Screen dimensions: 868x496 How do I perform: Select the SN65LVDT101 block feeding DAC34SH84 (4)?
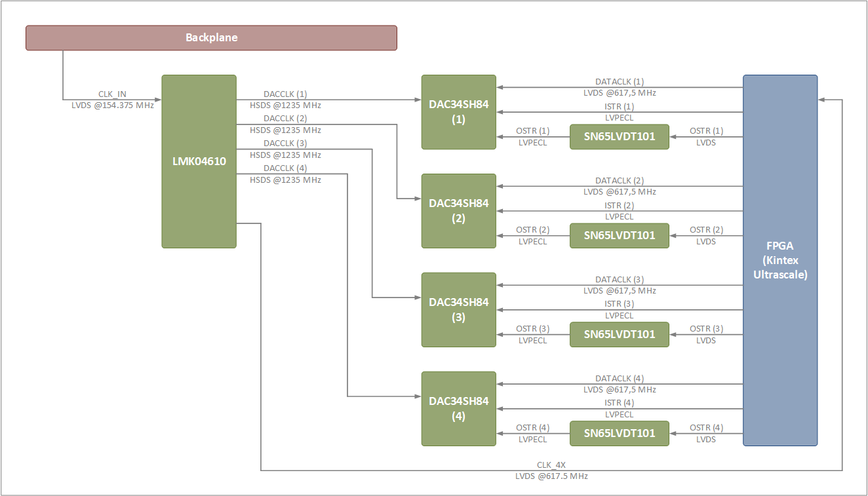coord(620,434)
